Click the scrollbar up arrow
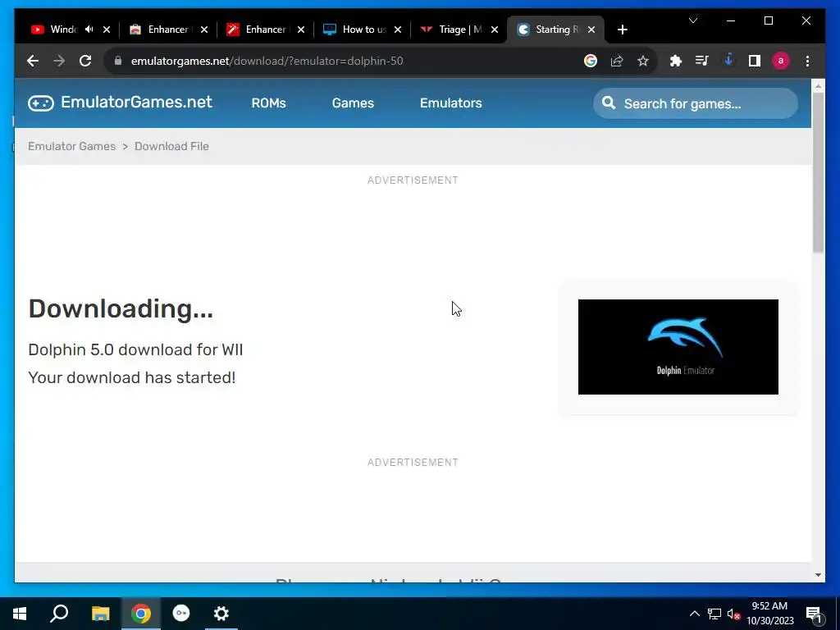The image size is (840, 630). [818, 85]
